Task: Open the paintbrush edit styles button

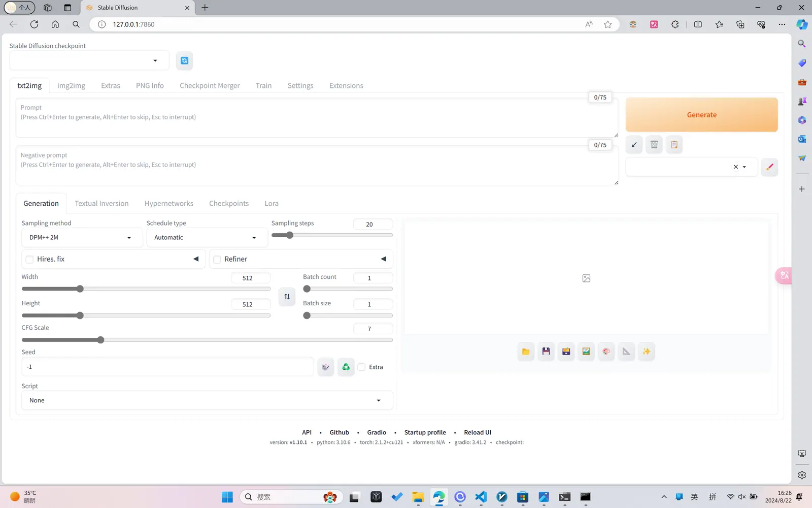Action: [x=769, y=167]
